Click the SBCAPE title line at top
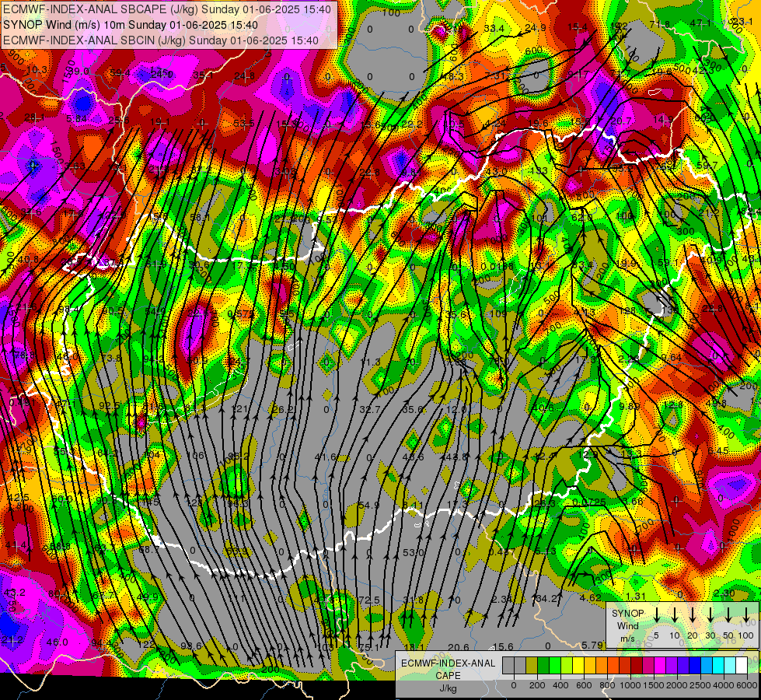 tap(167, 9)
